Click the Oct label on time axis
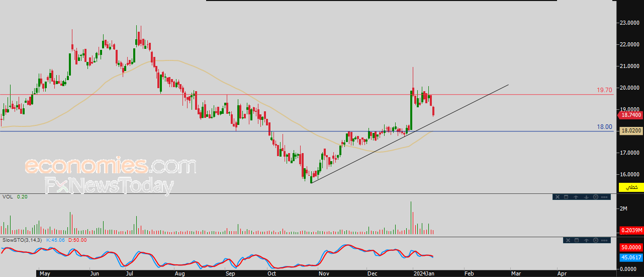 [x=271, y=273]
